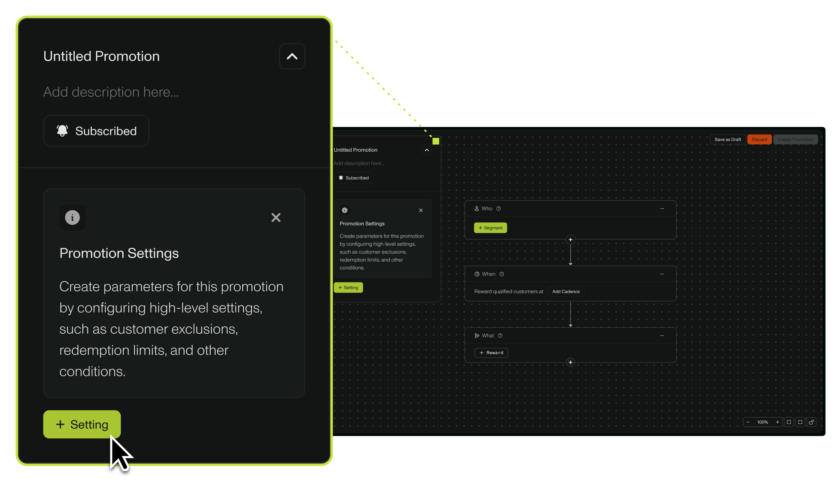Collapse the enlarged Untitled Promotion panel chevron
This screenshot has height=504, width=835.
tap(292, 56)
